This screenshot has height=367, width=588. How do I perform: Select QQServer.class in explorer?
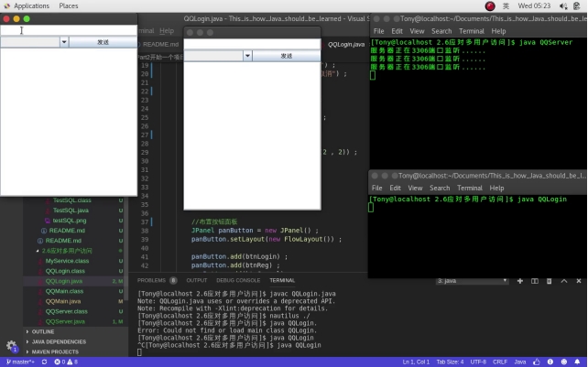66,311
